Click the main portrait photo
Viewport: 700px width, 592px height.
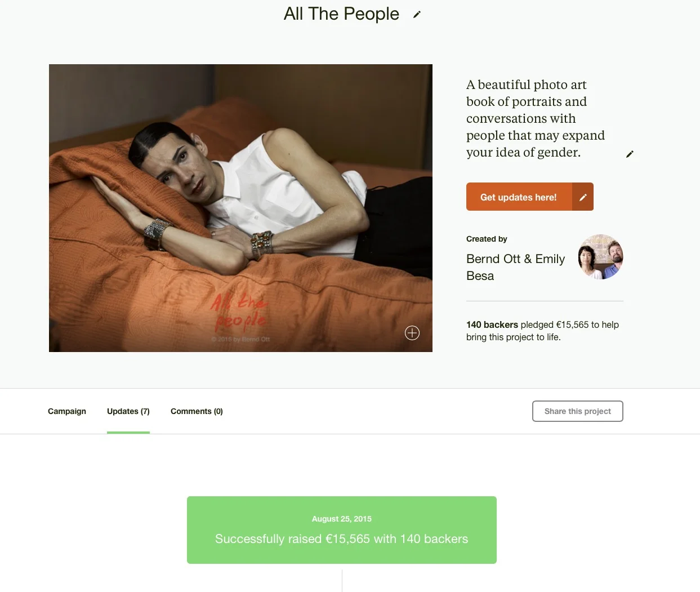(x=240, y=208)
